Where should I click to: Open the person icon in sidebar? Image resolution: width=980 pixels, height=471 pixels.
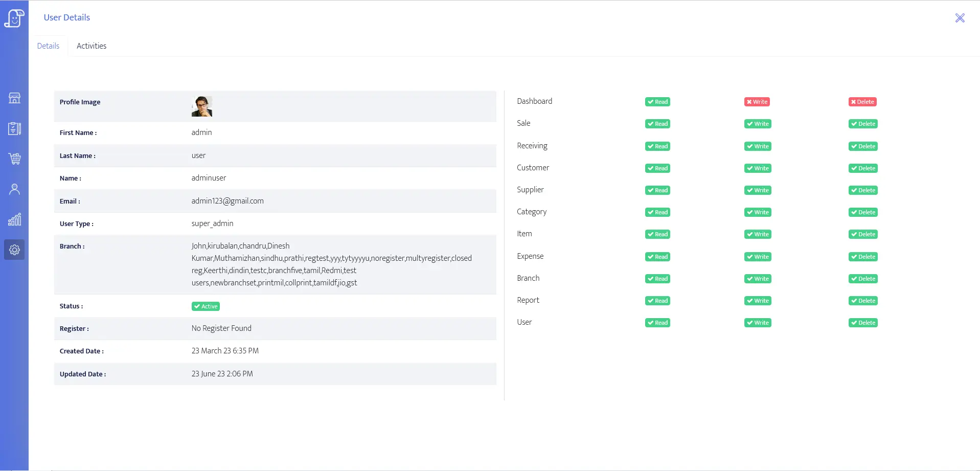pos(14,189)
